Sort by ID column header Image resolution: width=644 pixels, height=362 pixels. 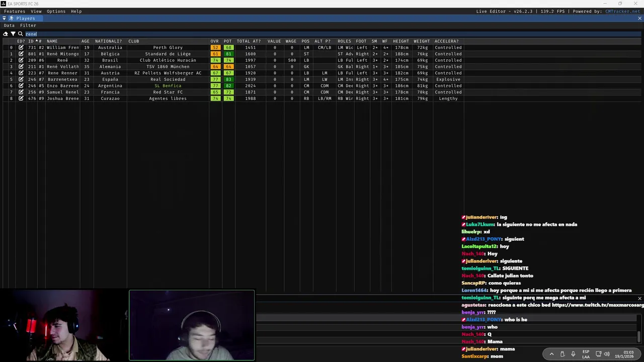tap(31, 41)
